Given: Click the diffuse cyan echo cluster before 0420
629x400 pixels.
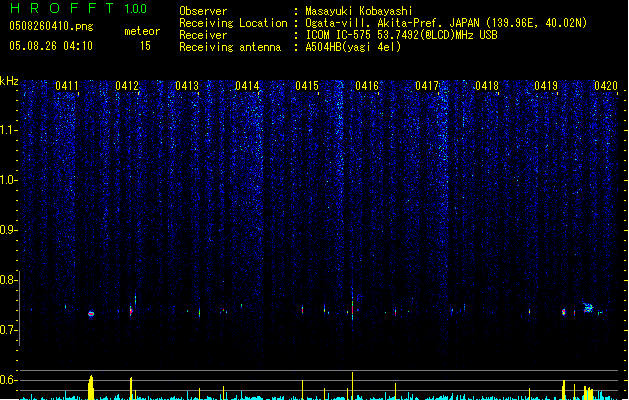Looking at the screenshot, I should (588, 308).
